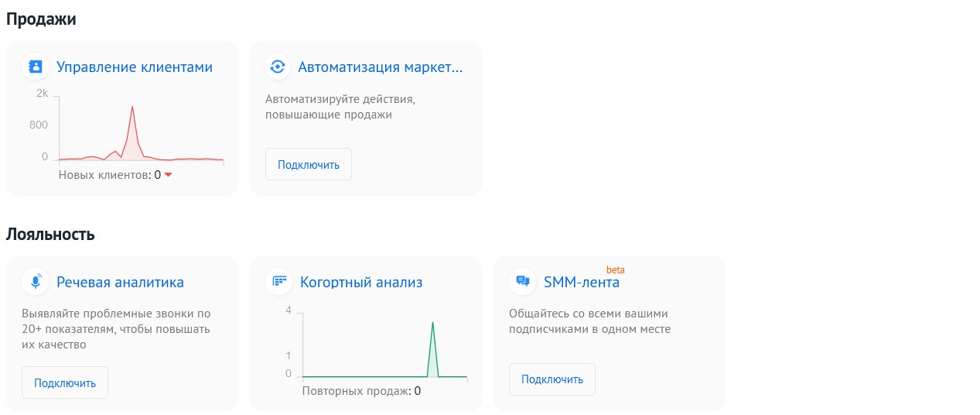This screenshot has height=415, width=980.
Task: Open the SMM-лента link
Action: pos(582,283)
